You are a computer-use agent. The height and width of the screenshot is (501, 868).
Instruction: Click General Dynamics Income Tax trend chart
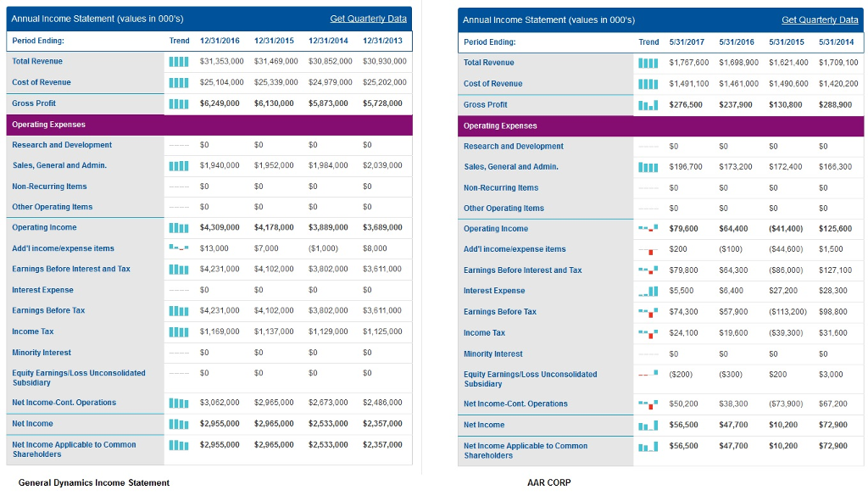click(179, 331)
